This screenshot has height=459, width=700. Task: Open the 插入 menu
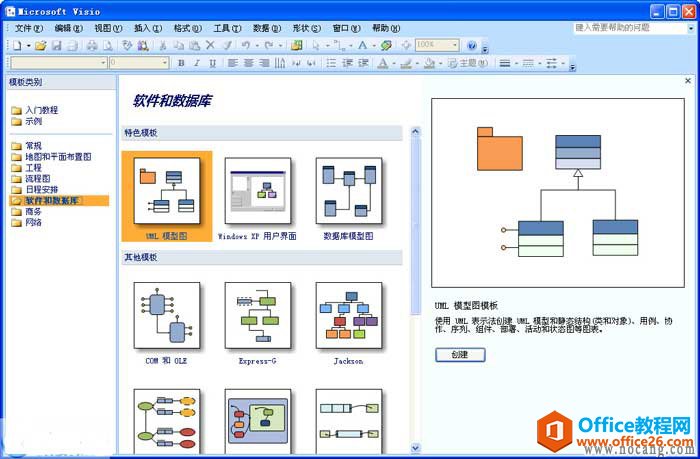tap(148, 28)
